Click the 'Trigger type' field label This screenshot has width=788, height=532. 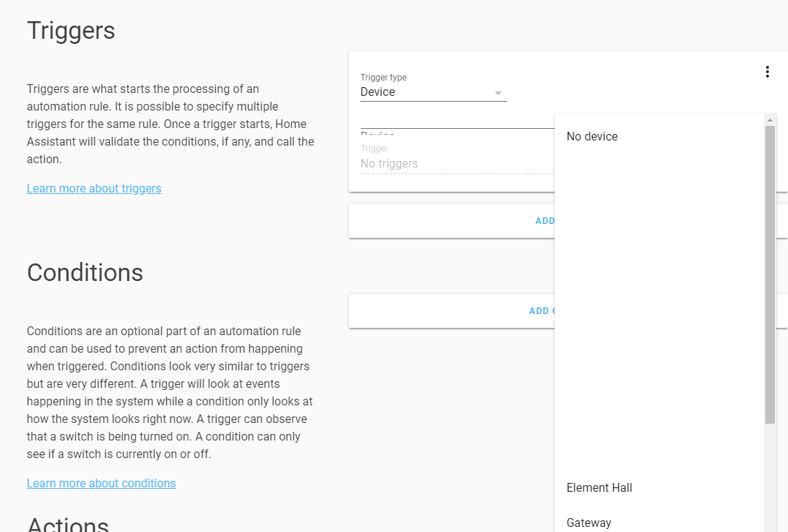(383, 78)
